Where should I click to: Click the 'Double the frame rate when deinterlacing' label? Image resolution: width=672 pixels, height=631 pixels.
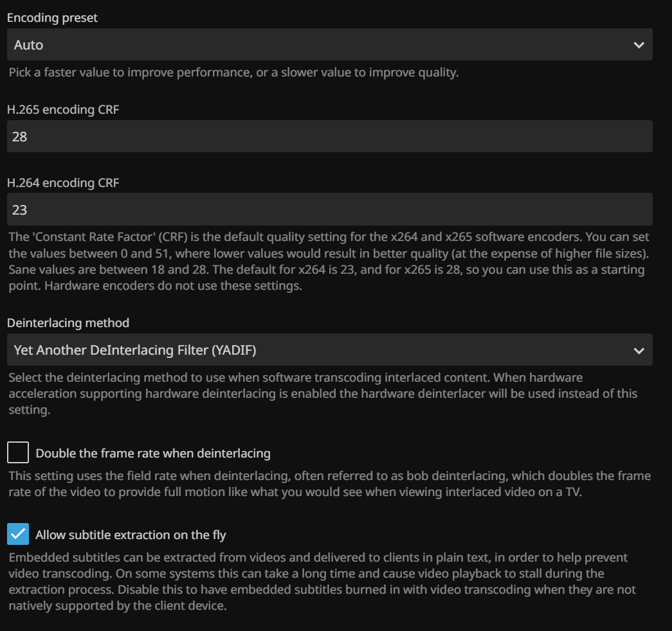[x=153, y=454]
